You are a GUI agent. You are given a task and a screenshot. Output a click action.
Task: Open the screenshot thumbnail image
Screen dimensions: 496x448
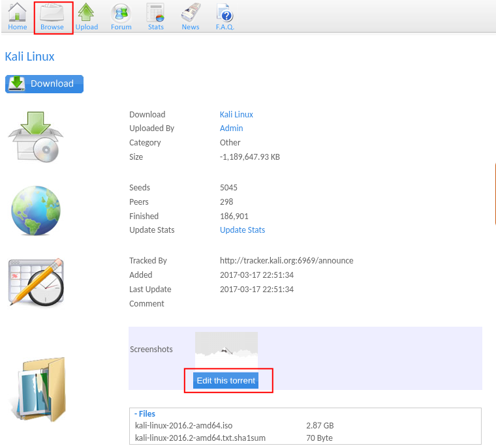pyautogui.click(x=226, y=350)
